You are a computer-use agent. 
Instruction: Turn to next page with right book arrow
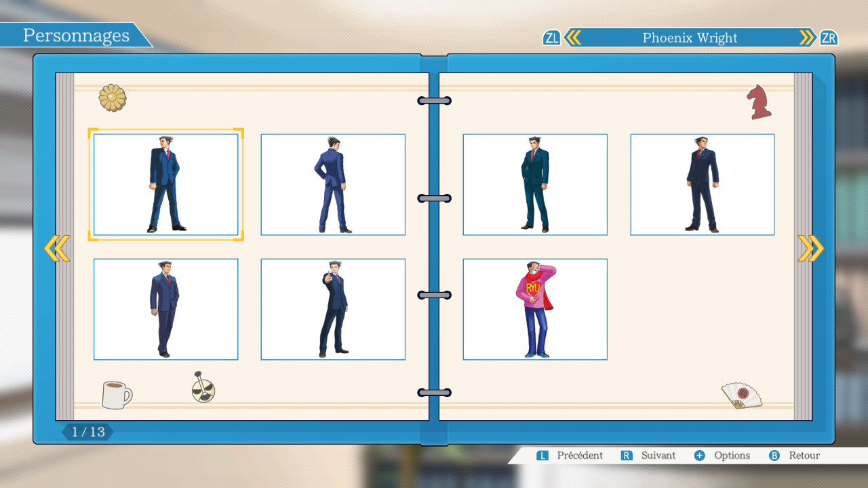pyautogui.click(x=810, y=249)
